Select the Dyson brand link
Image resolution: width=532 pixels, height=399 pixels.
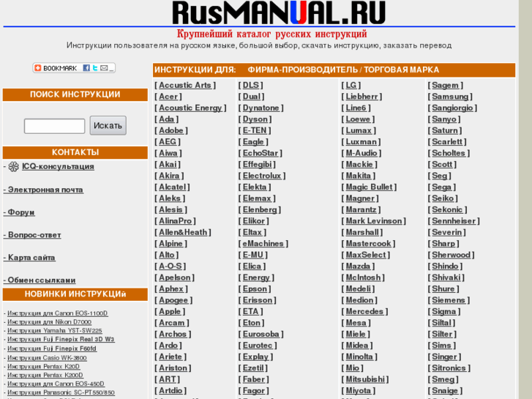tap(255, 119)
